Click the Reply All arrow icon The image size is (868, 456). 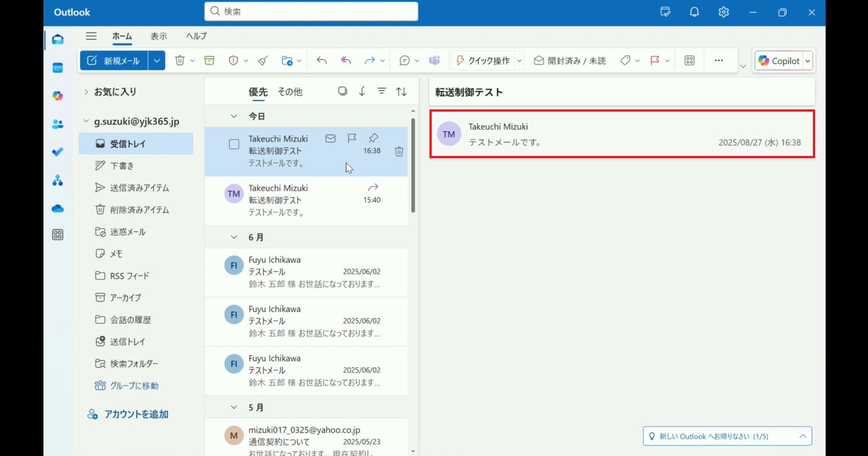(346, 61)
